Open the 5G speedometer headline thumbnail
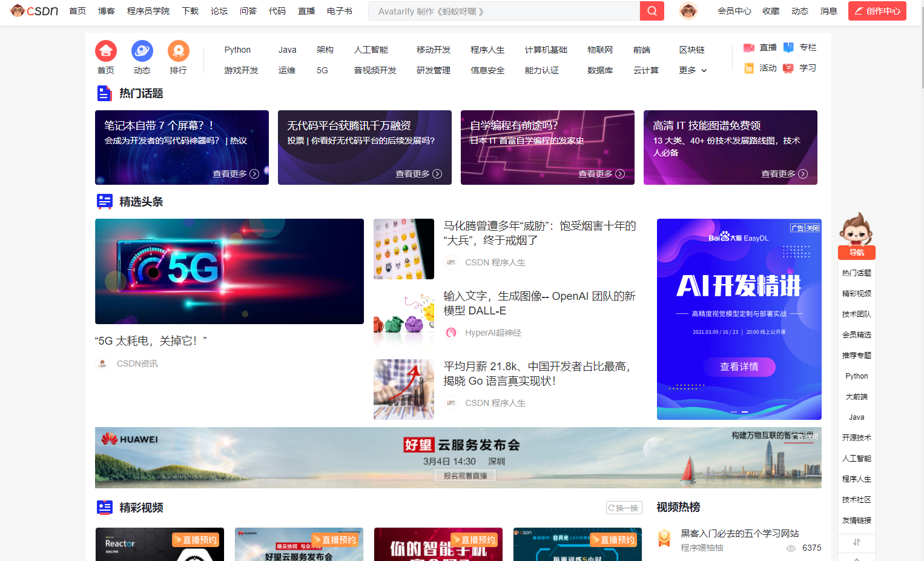This screenshot has width=924, height=561. click(229, 271)
